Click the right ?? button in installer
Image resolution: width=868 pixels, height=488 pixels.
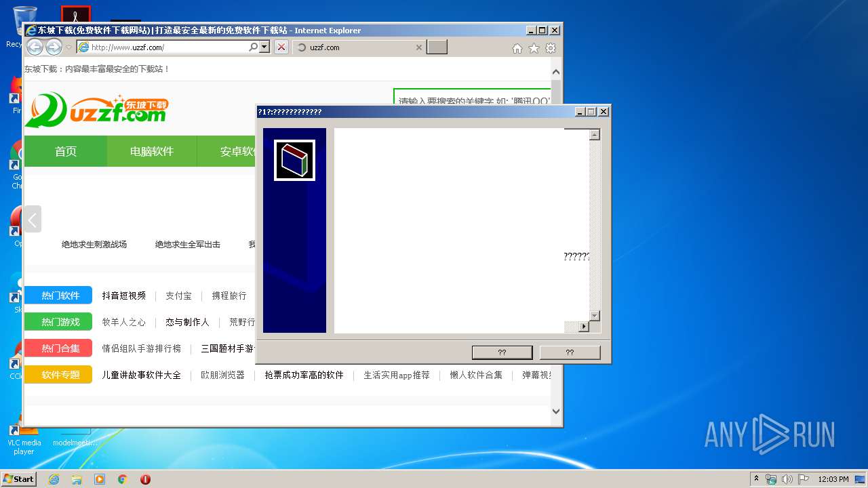click(x=570, y=352)
